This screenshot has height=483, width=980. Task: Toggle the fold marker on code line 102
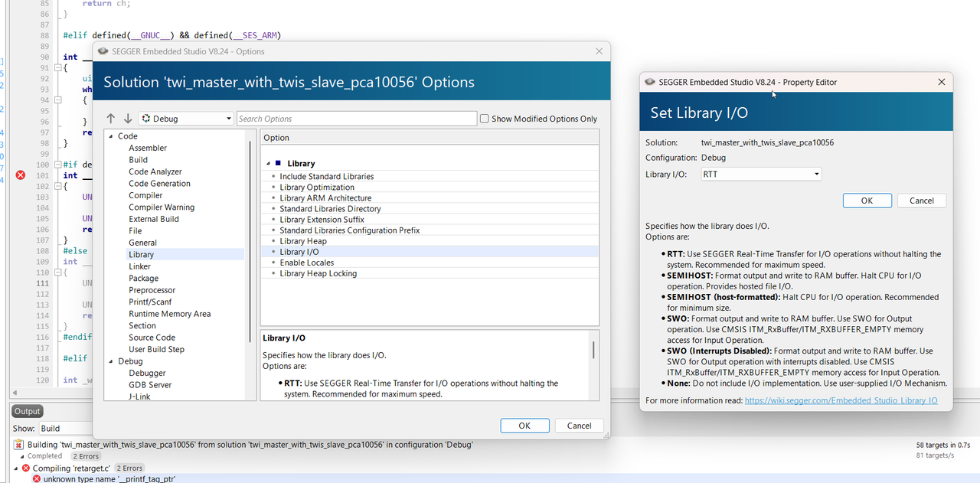57,186
